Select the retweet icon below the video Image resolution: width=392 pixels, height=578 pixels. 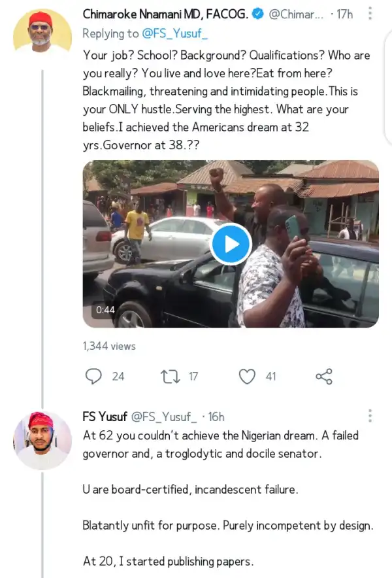170,377
